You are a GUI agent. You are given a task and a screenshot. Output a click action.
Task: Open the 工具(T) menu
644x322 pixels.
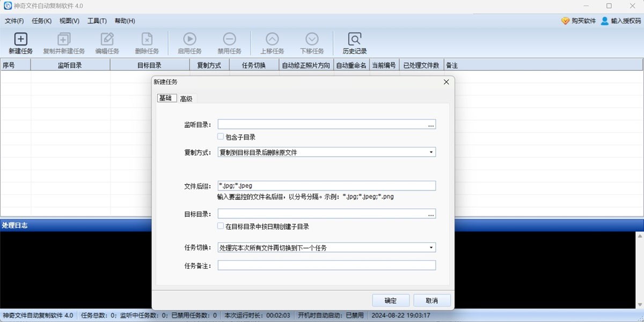point(97,21)
